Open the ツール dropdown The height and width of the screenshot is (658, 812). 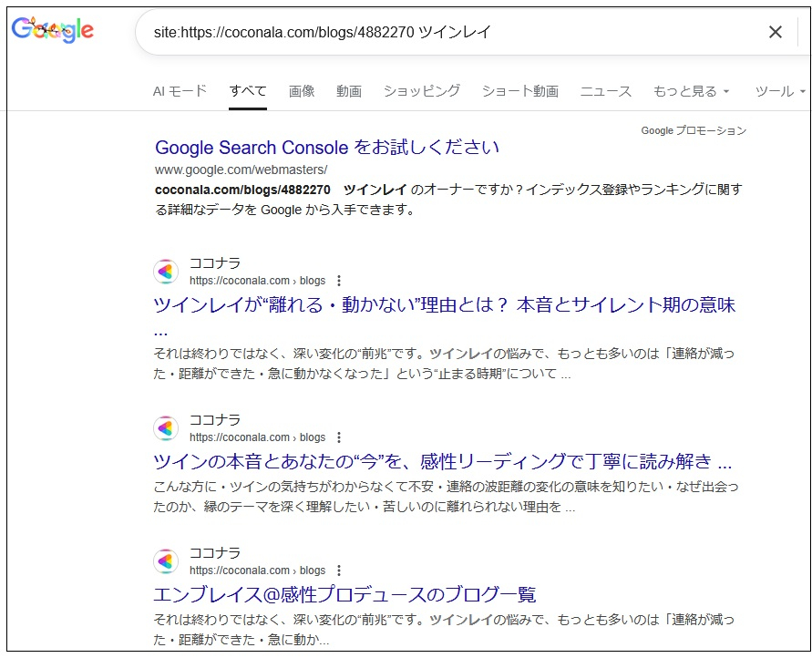(780, 91)
